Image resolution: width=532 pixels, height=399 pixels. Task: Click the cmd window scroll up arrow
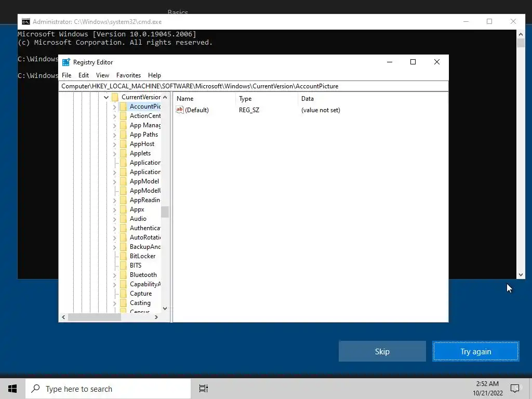click(521, 34)
